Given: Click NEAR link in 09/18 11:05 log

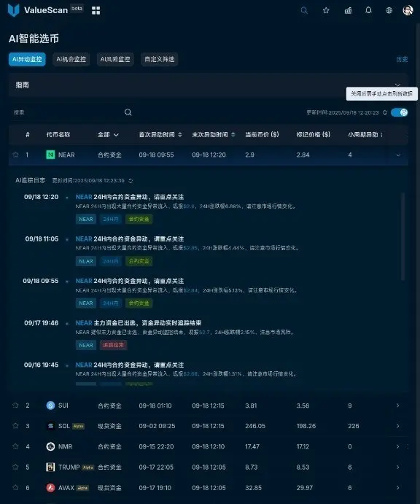Looking at the screenshot, I should tap(84, 239).
